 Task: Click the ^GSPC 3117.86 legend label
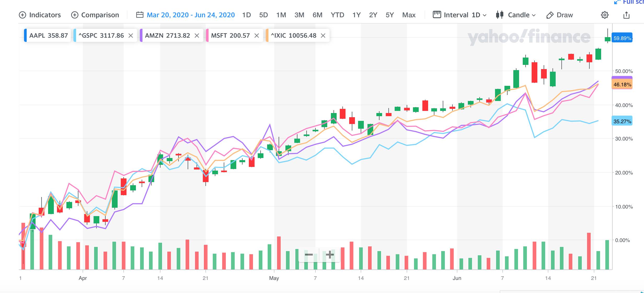[101, 36]
